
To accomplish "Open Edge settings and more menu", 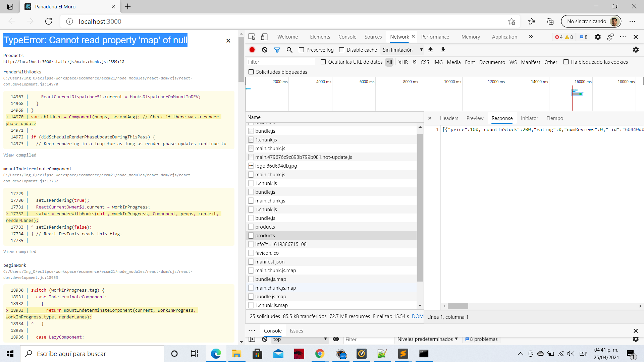I will pos(632,21).
